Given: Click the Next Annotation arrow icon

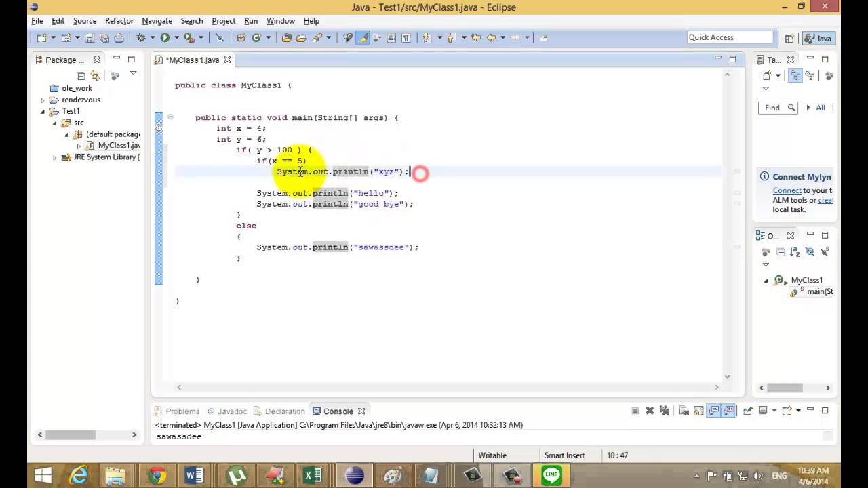Looking at the screenshot, I should pos(426,38).
